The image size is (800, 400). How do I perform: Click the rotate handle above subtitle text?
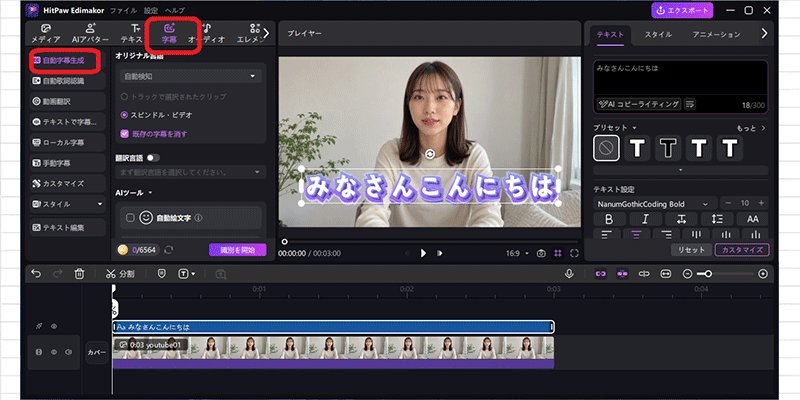[430, 154]
